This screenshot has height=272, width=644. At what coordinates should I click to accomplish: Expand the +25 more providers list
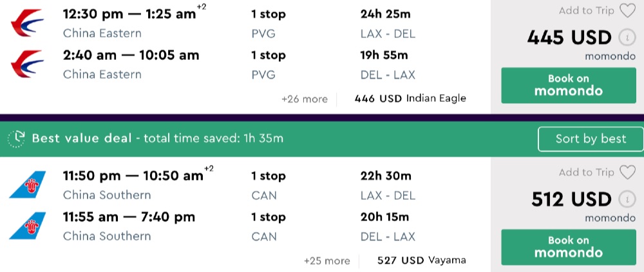pyautogui.click(x=327, y=261)
